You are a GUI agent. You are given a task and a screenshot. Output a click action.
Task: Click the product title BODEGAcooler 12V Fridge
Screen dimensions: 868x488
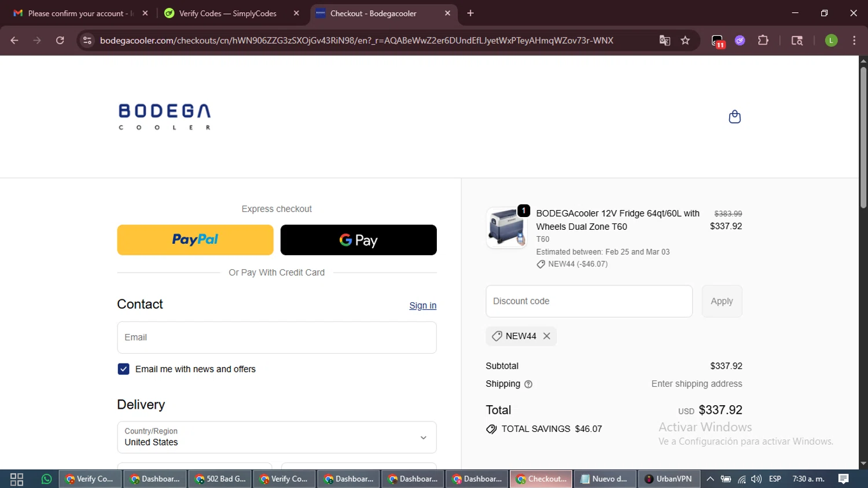[617, 220]
